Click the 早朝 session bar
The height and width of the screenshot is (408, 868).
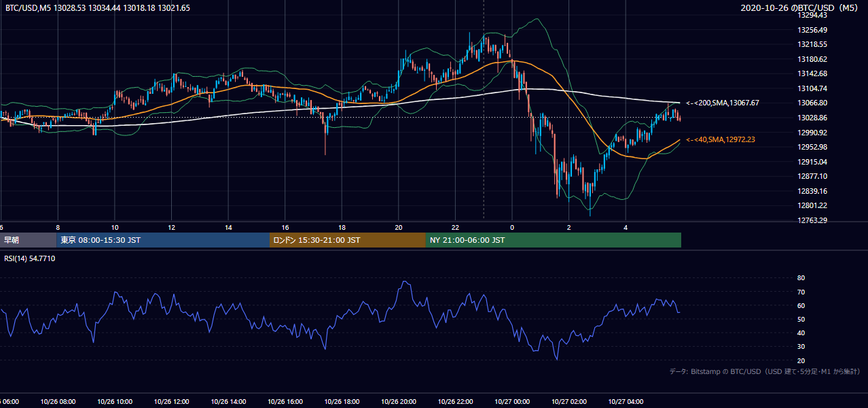28,240
